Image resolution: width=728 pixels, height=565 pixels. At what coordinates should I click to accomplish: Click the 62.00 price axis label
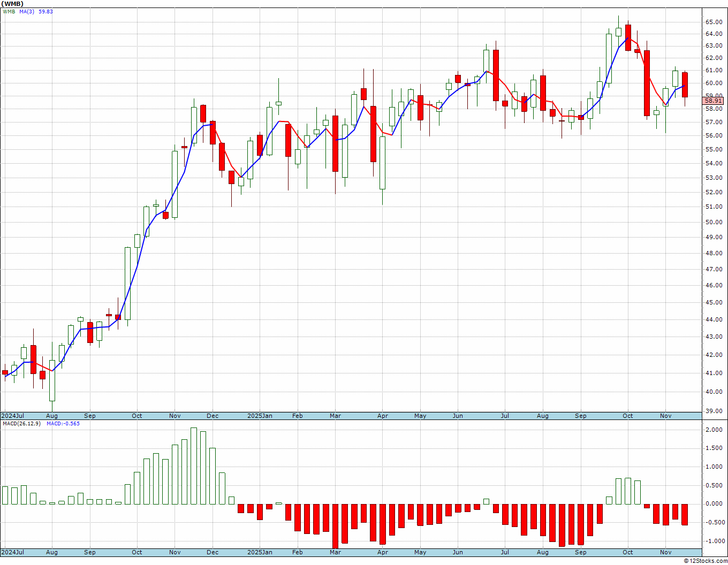[x=714, y=58]
